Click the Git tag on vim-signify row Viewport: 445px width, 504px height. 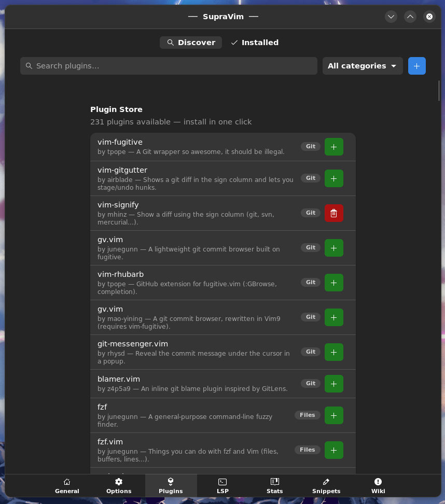310,213
